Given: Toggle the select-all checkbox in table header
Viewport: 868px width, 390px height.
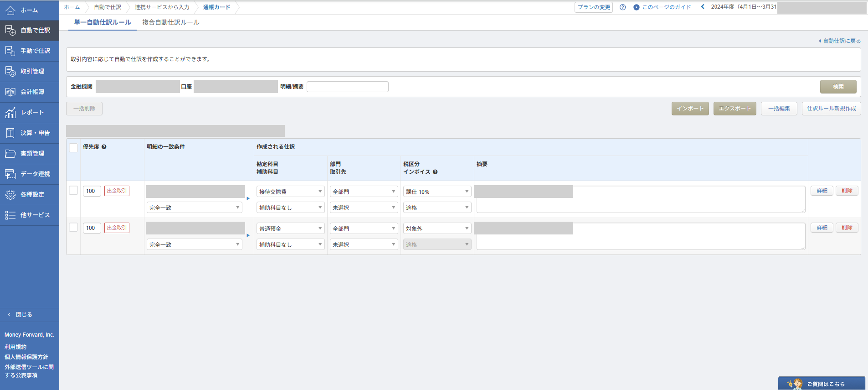Looking at the screenshot, I should (x=73, y=147).
